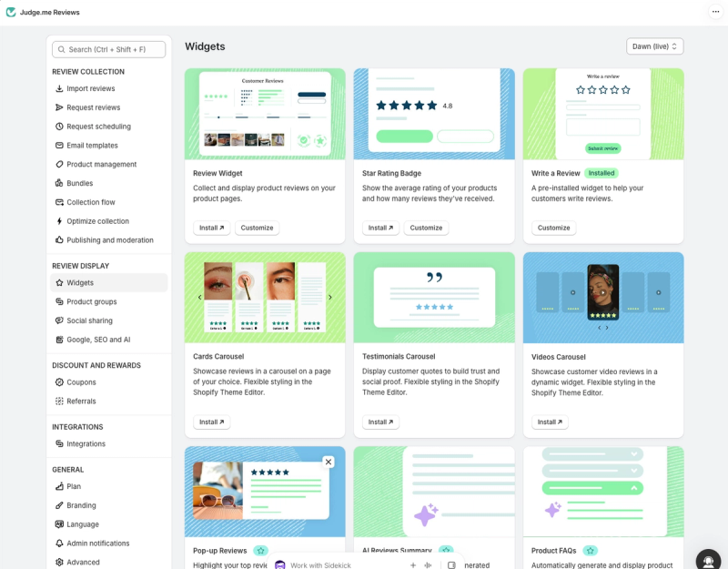Install the Cards Carousel widget
Viewport: 728px width, 569px height.
pyautogui.click(x=211, y=422)
